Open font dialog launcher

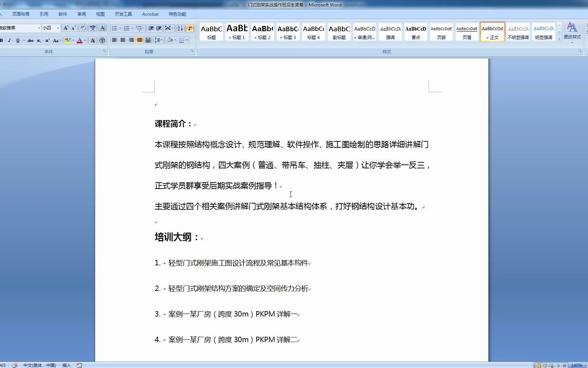click(x=104, y=51)
